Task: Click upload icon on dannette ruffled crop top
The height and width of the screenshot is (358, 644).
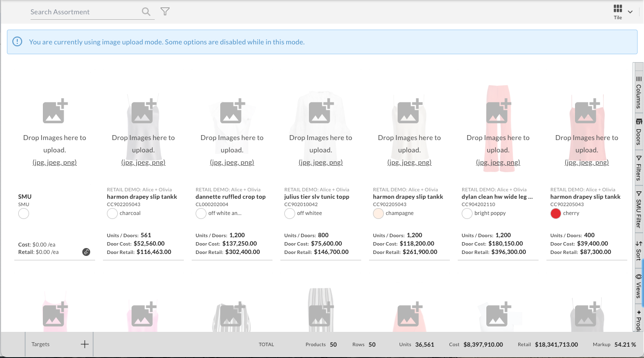Action: [x=232, y=111]
